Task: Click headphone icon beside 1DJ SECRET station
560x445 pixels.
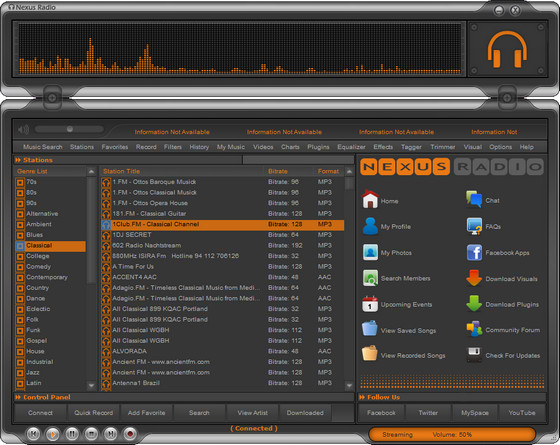Action: [106, 235]
